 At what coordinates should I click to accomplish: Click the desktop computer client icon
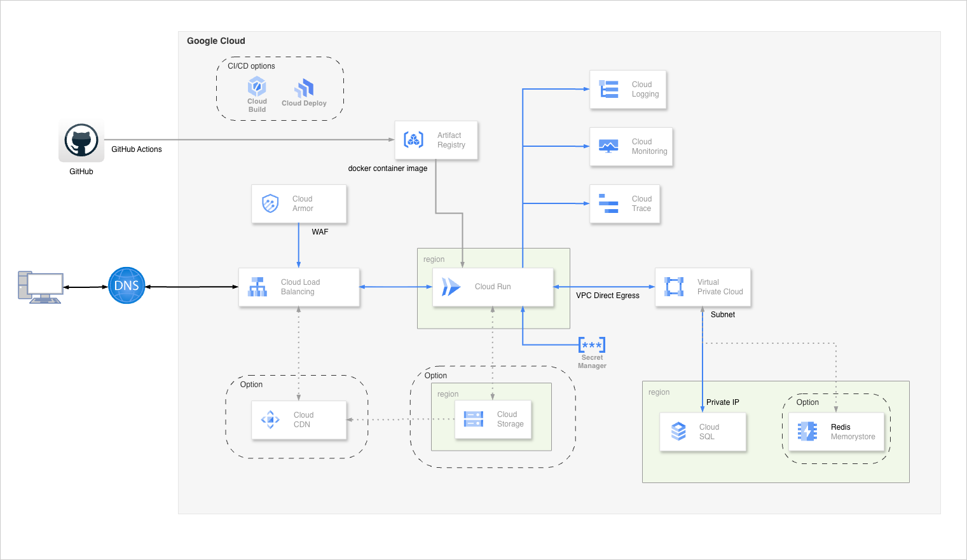[x=41, y=287]
